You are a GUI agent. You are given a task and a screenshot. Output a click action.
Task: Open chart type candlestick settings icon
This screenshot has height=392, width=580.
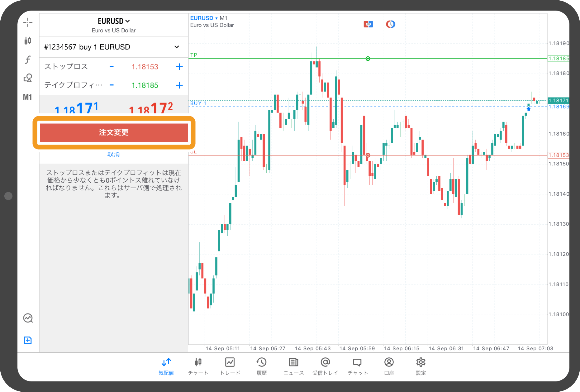pyautogui.click(x=28, y=41)
